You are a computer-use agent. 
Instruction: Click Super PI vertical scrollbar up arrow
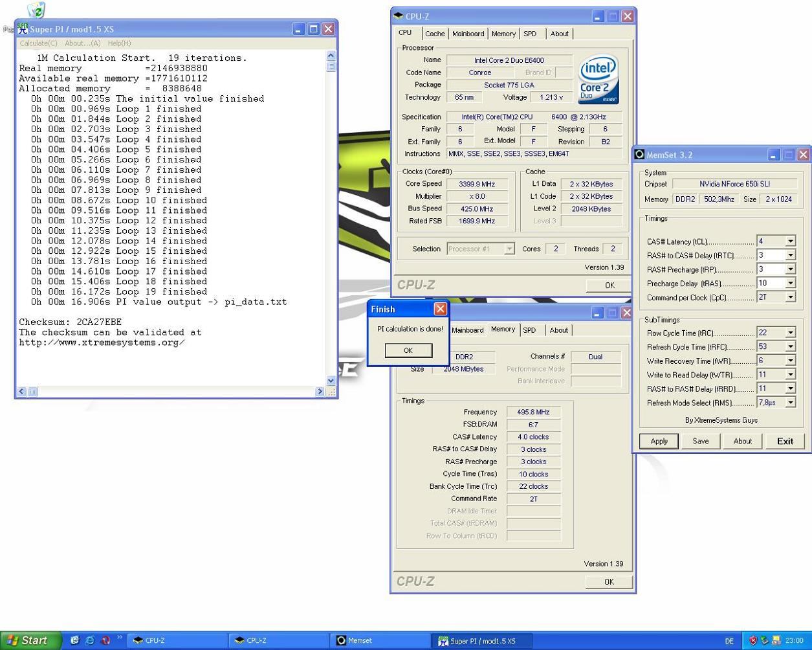(331, 56)
